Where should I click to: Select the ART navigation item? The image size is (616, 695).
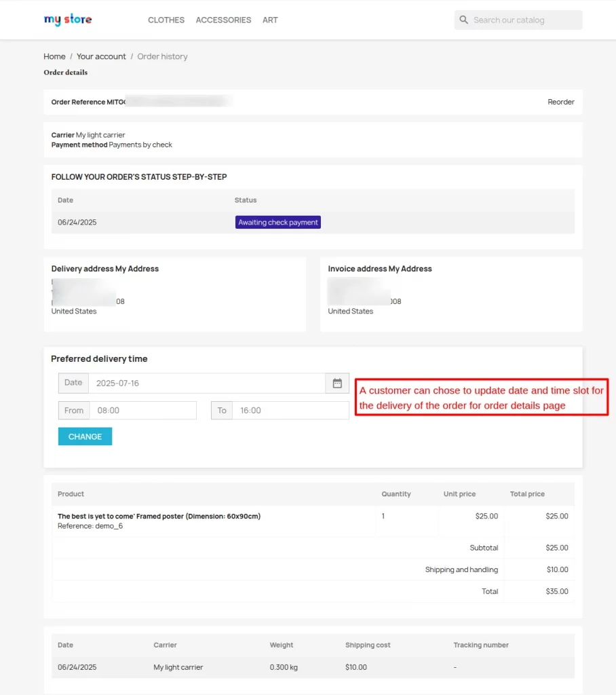click(x=270, y=20)
